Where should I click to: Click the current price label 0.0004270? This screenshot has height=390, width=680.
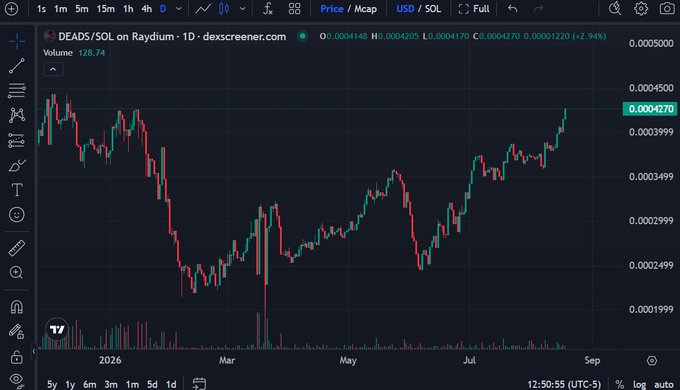tap(650, 108)
